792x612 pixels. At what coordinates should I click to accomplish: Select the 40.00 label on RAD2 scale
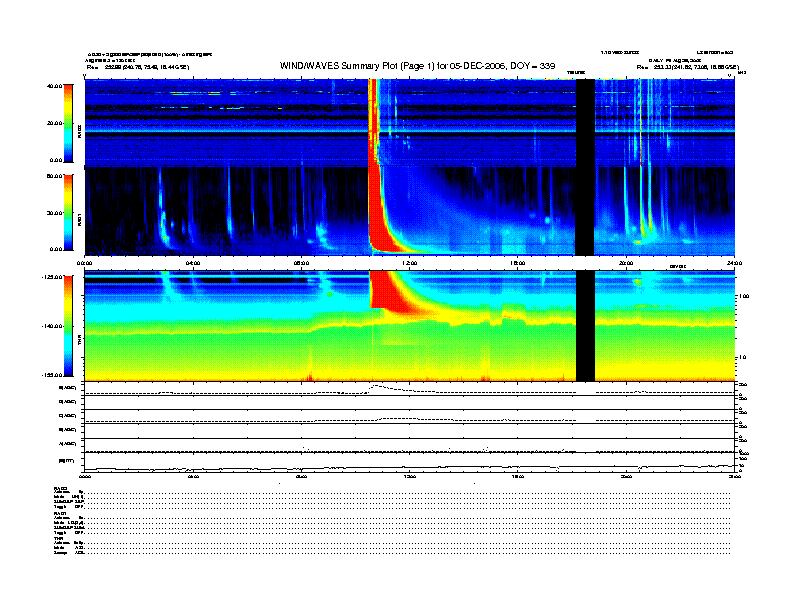click(x=54, y=86)
